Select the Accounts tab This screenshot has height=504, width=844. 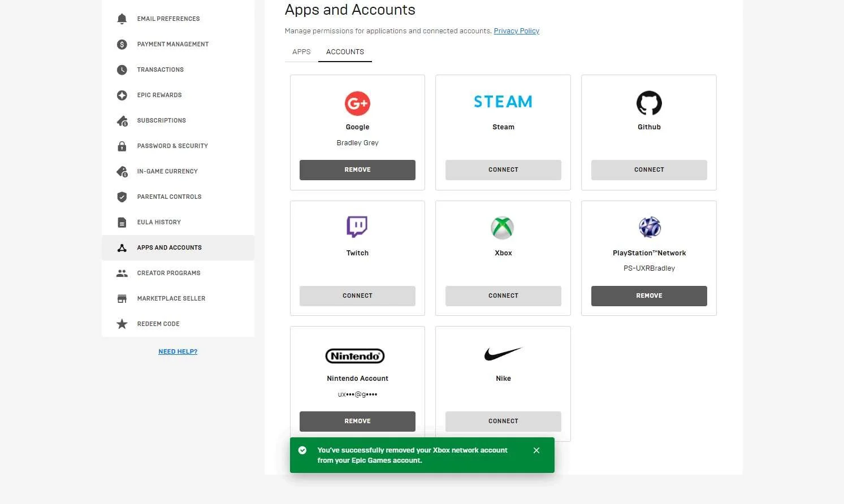[345, 51]
